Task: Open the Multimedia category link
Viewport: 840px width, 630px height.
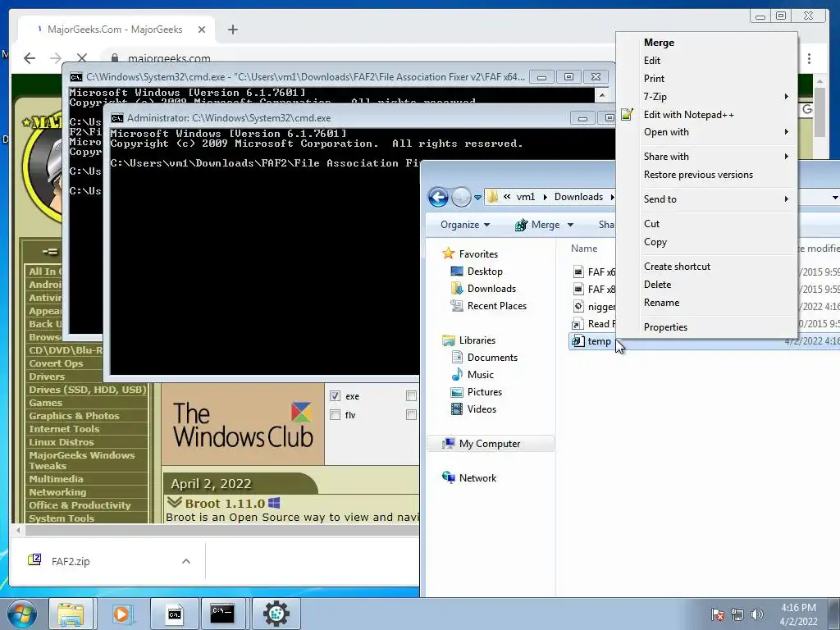Action: coord(57,479)
